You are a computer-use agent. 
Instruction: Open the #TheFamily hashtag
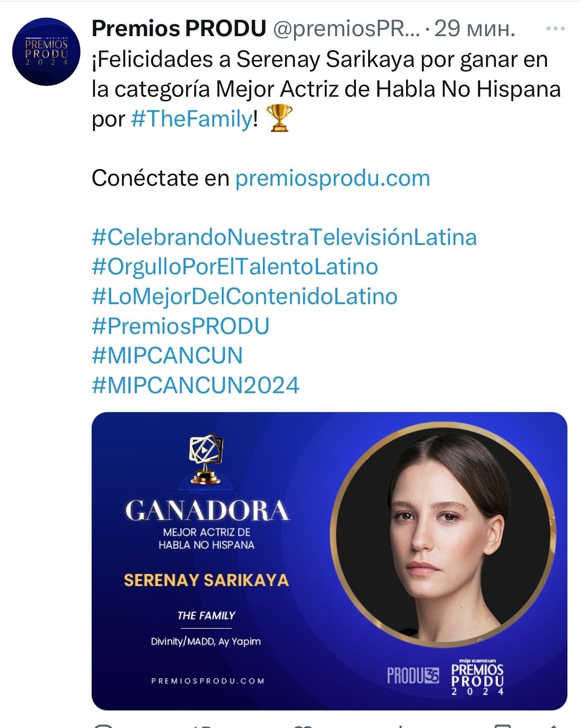(192, 119)
